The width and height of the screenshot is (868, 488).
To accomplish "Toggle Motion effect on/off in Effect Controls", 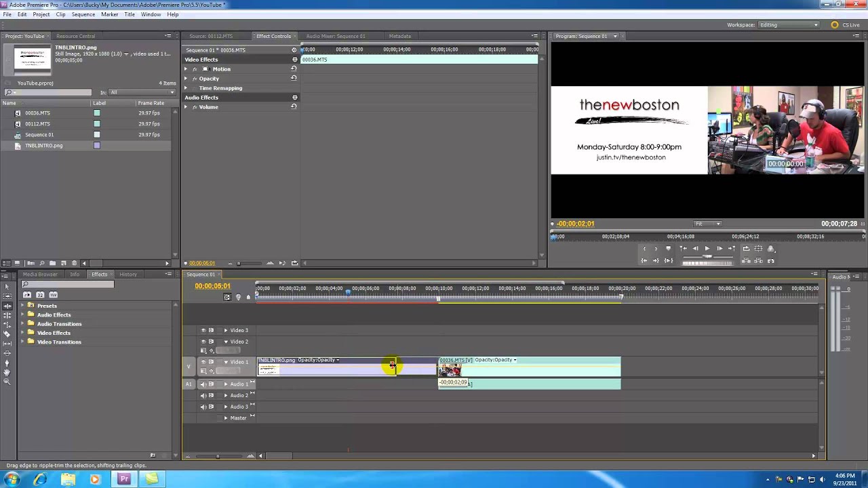I will [x=195, y=69].
